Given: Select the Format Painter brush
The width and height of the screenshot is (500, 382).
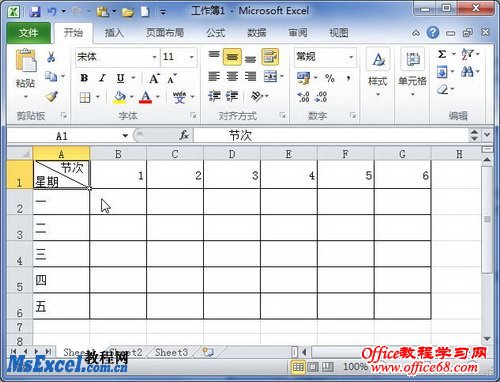Looking at the screenshot, I should (x=52, y=97).
